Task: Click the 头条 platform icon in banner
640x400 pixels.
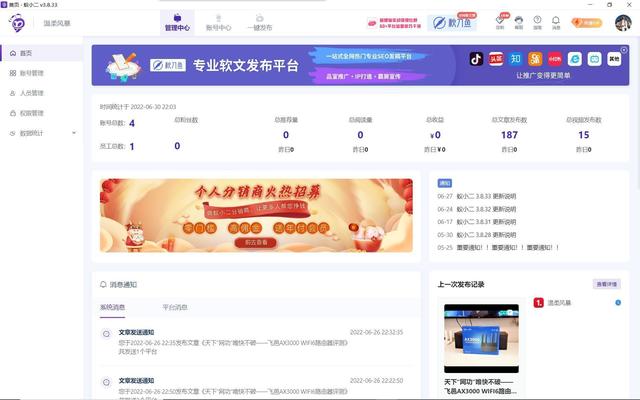Action: [496, 59]
